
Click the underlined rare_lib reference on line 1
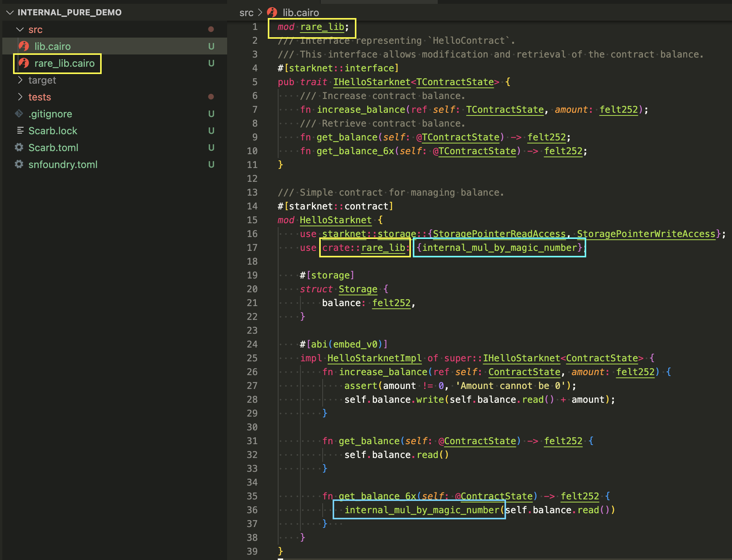point(321,27)
